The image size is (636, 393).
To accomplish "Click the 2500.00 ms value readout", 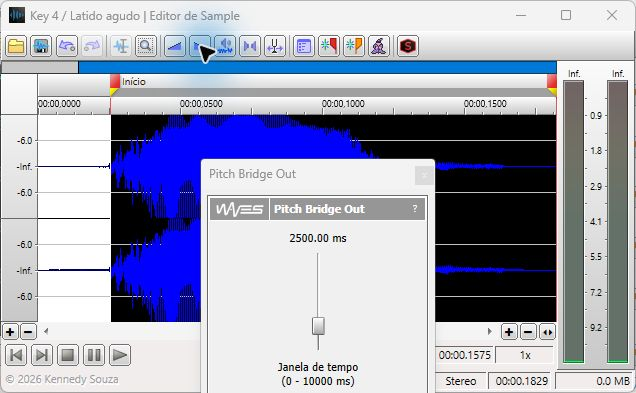I will point(318,238).
